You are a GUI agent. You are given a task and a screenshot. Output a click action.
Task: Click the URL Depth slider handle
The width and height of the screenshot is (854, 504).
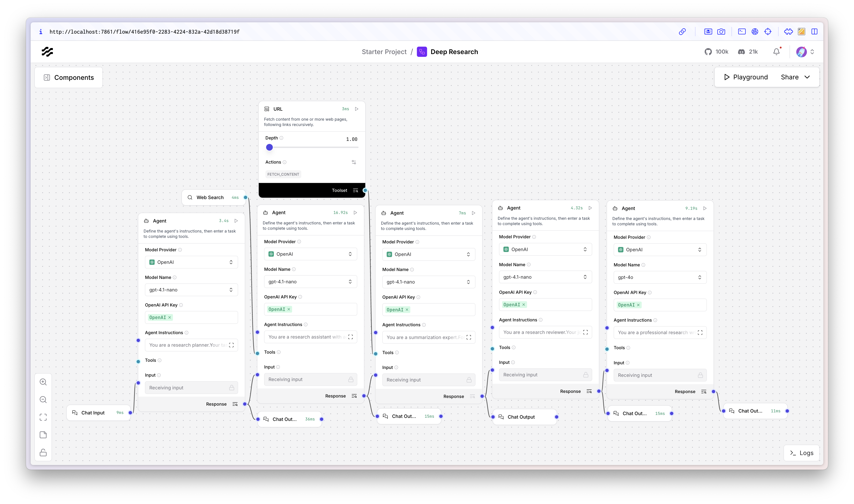click(x=269, y=147)
